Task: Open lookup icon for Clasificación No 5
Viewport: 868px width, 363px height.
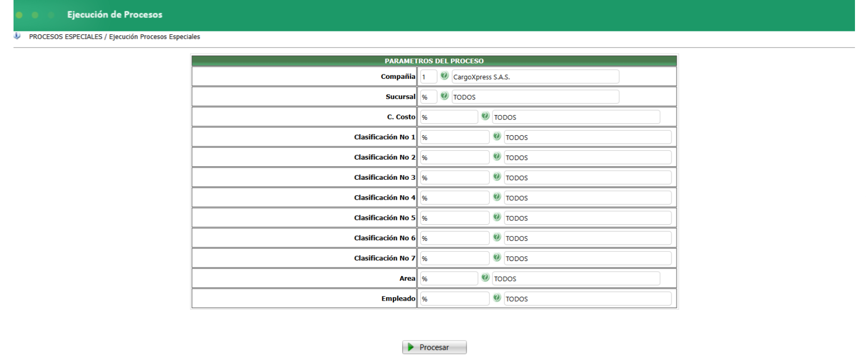Action: point(497,218)
